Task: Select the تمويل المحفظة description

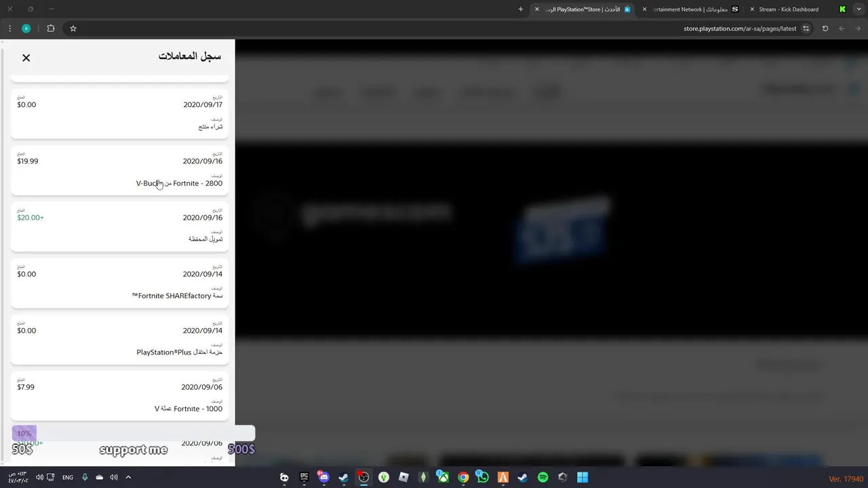Action: click(205, 239)
